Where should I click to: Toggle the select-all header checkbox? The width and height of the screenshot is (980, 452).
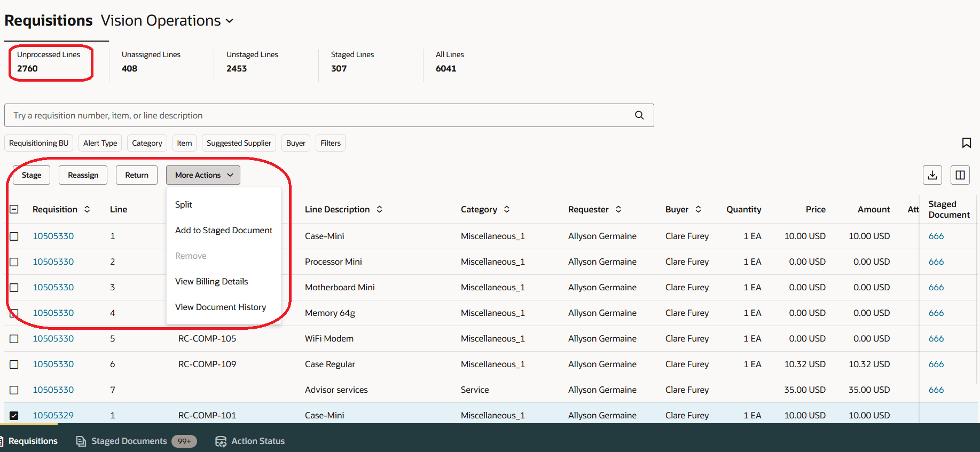click(14, 209)
